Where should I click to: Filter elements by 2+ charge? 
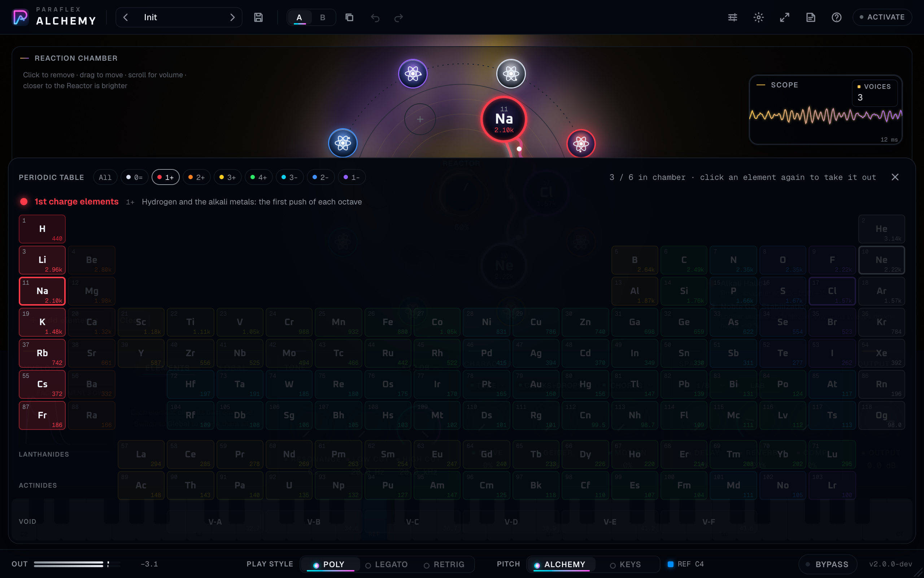tap(197, 177)
